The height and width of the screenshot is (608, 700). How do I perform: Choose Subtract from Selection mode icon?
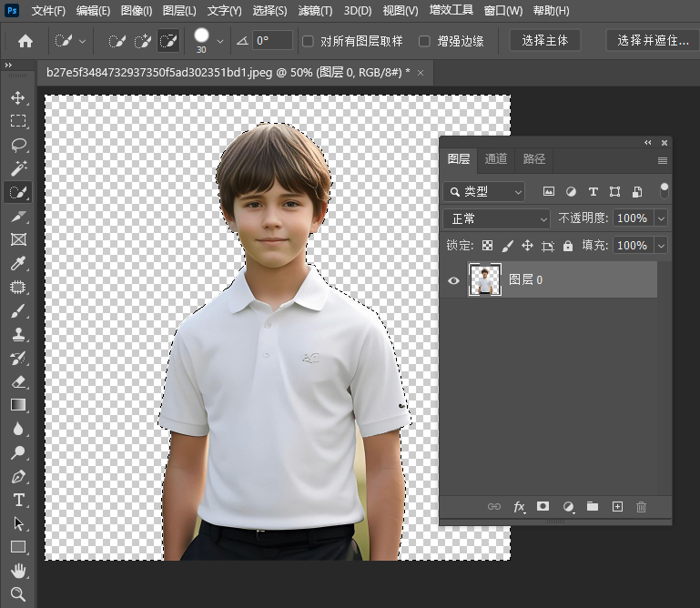(168, 41)
